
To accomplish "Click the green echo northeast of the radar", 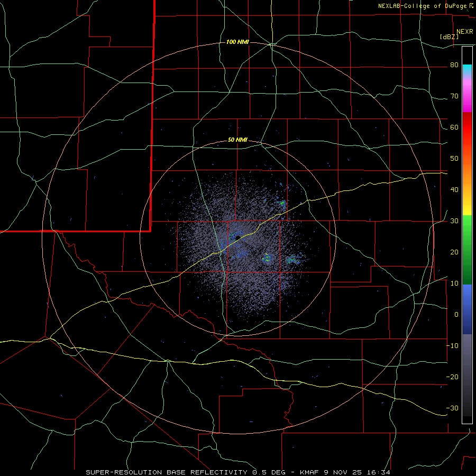I will pyautogui.click(x=282, y=203).
